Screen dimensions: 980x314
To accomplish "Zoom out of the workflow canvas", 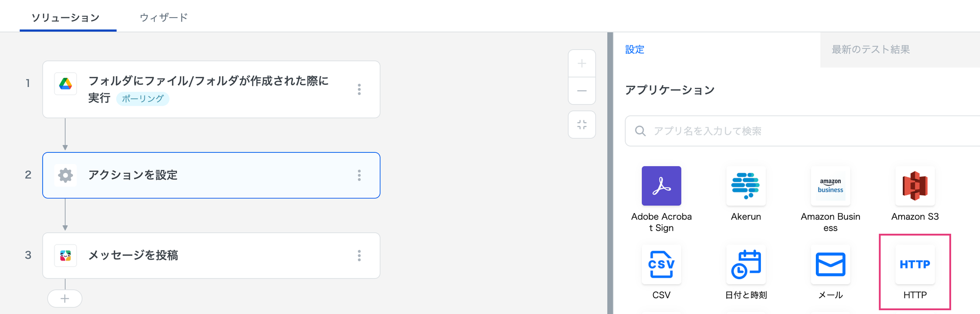I will tap(582, 91).
